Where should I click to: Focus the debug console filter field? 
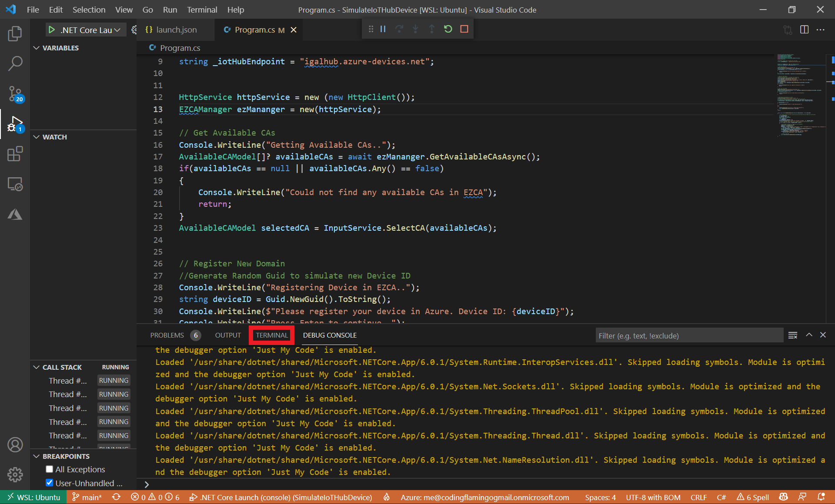(689, 335)
